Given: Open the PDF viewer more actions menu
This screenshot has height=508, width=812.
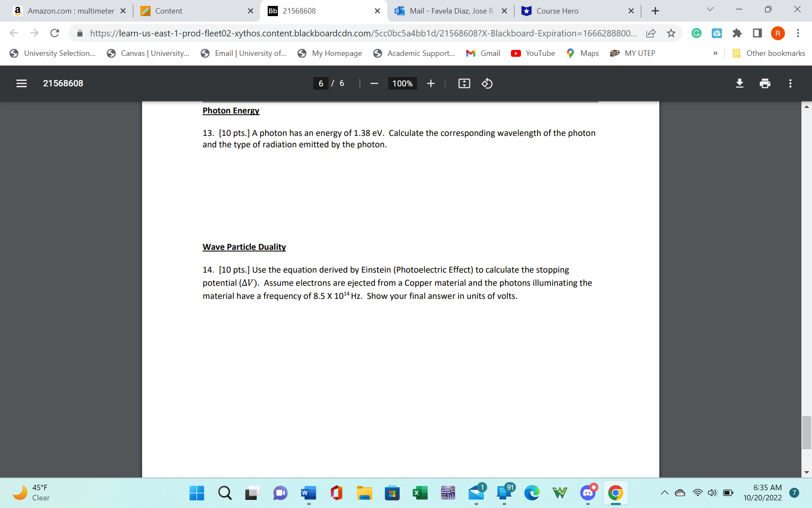Looking at the screenshot, I should (790, 83).
